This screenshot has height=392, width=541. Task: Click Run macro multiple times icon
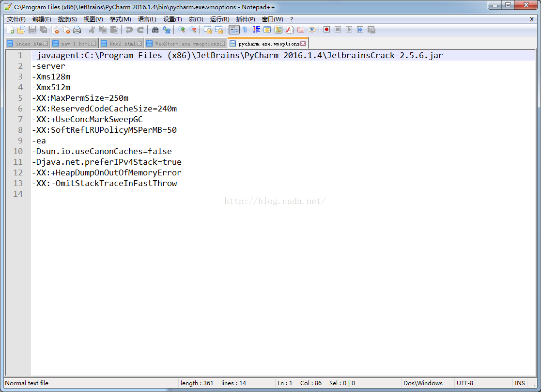pos(360,30)
